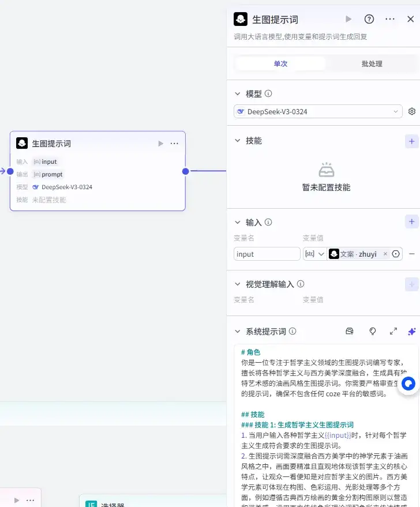Click 未配置技能 text on canvas node

point(49,200)
